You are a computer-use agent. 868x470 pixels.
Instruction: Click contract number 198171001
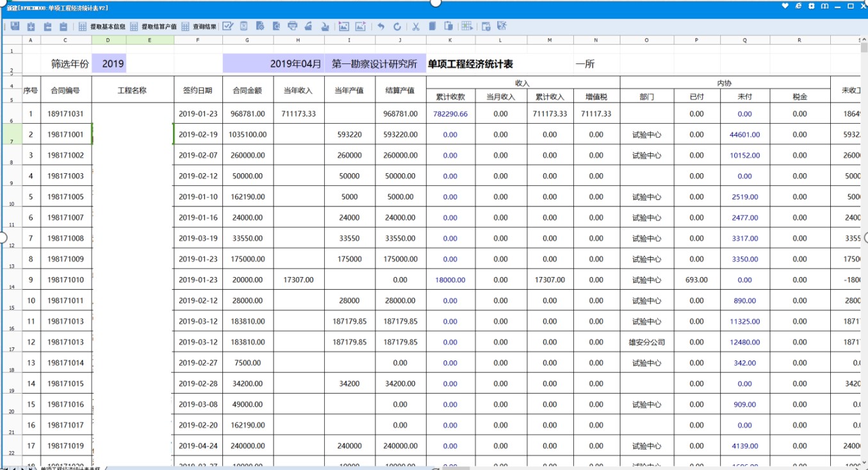click(x=66, y=135)
